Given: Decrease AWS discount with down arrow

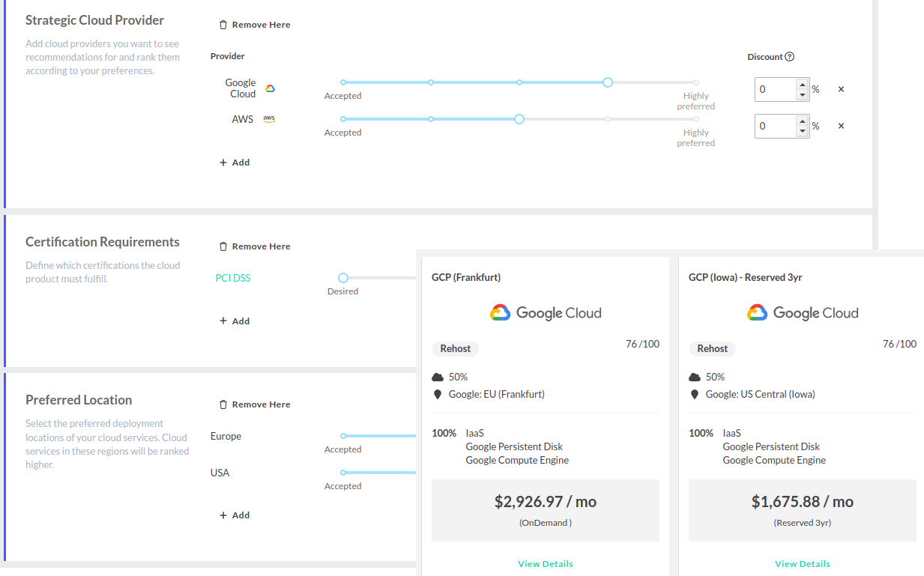Looking at the screenshot, I should point(803,131).
